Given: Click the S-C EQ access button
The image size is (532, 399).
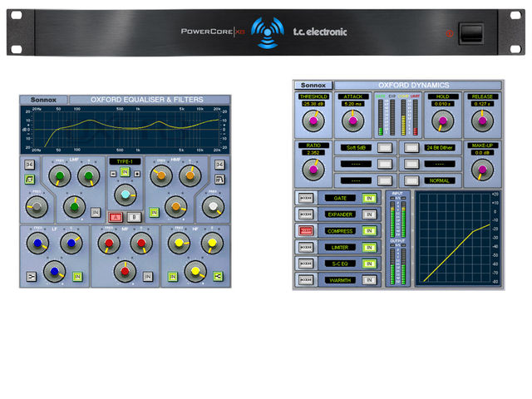Looking at the screenshot, I should pyautogui.click(x=306, y=264).
